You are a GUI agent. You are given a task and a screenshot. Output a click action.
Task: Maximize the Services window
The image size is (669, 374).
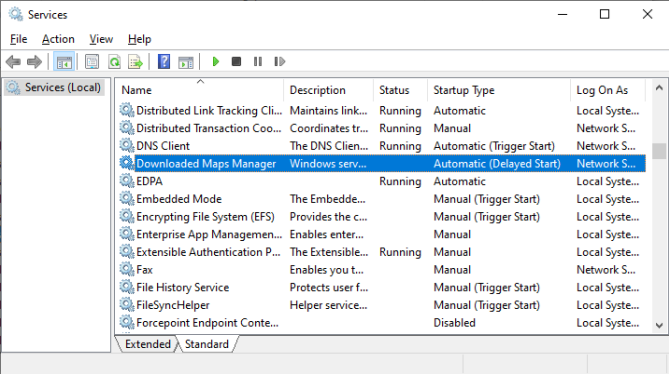pyautogui.click(x=605, y=14)
